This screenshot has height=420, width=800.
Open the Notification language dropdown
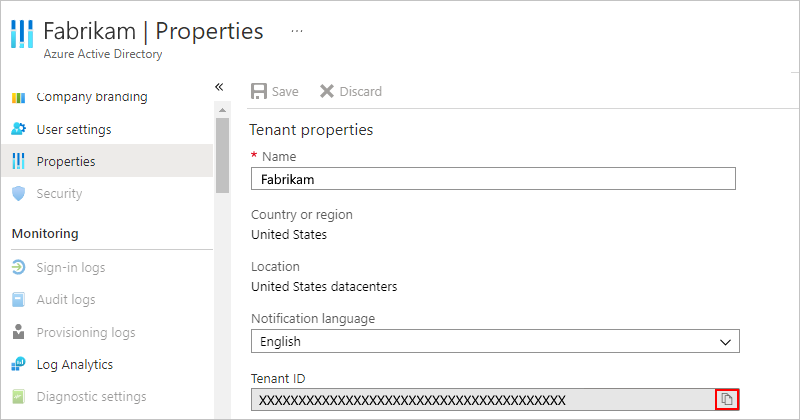(x=495, y=341)
